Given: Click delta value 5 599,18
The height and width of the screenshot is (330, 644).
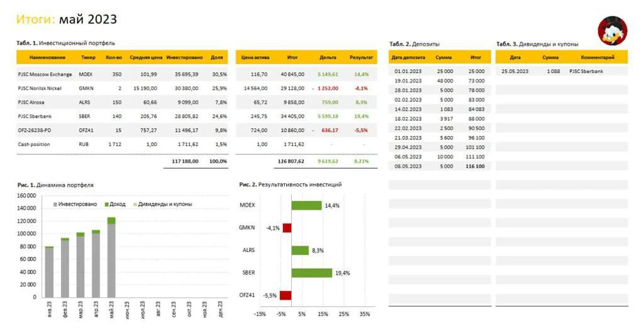Looking at the screenshot, I should coord(328,117).
